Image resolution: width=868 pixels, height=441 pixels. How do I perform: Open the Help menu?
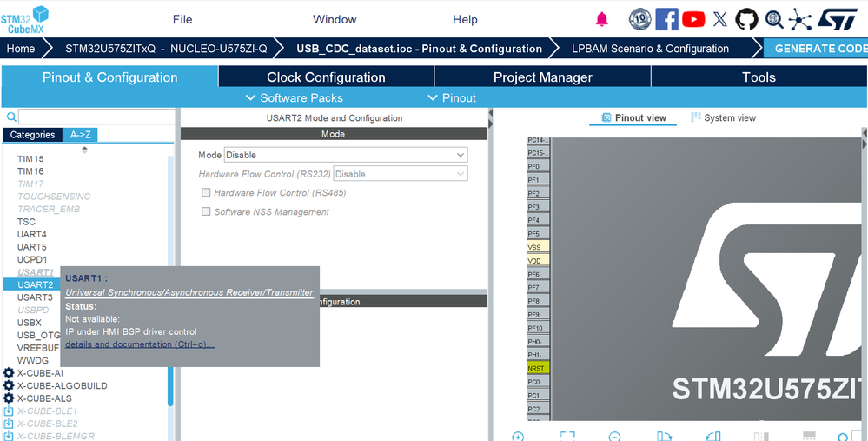point(465,19)
